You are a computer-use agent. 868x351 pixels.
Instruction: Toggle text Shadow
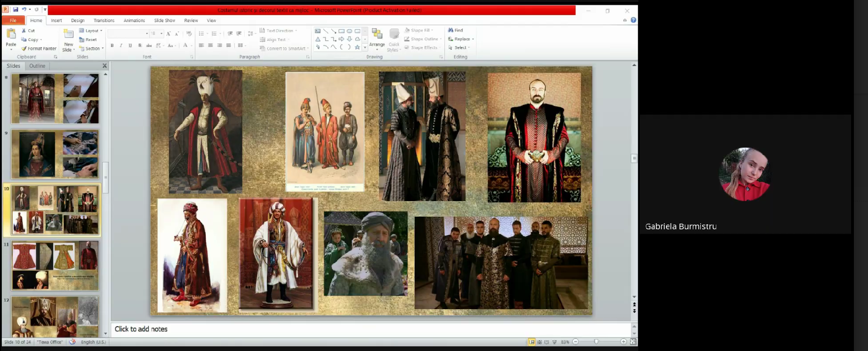coord(139,45)
